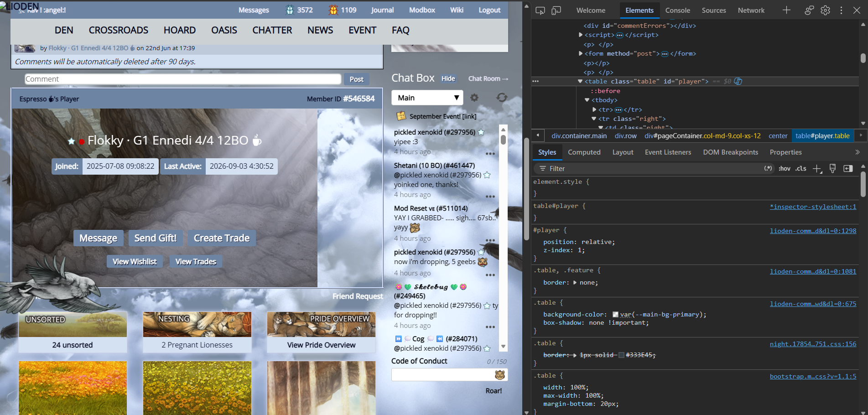Expand the form method=post node
Viewport: 868px width, 415px height.
(581, 53)
